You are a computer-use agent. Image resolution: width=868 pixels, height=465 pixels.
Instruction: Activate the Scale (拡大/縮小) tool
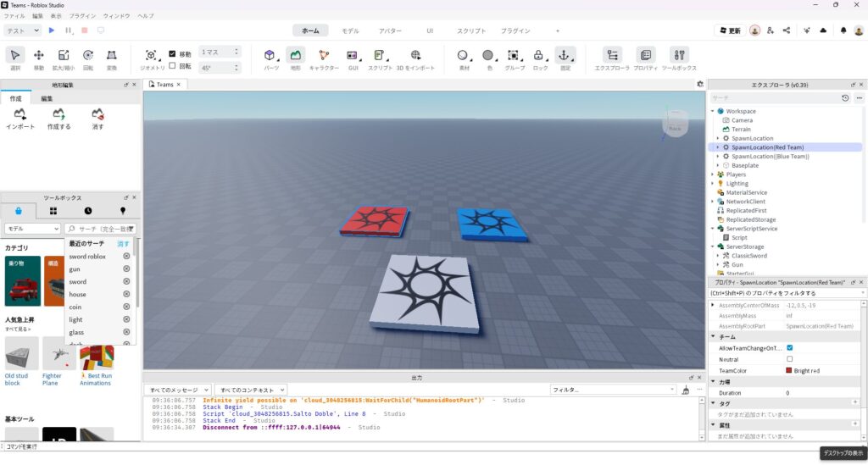click(x=63, y=55)
